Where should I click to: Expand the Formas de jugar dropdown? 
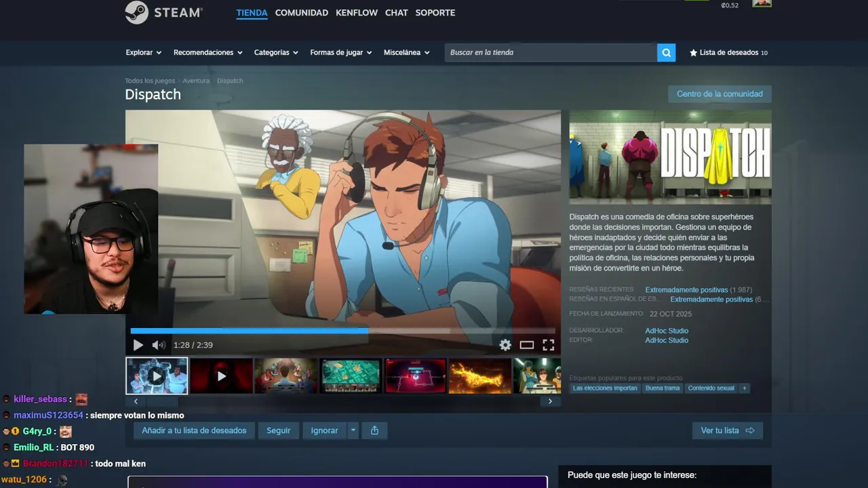341,52
